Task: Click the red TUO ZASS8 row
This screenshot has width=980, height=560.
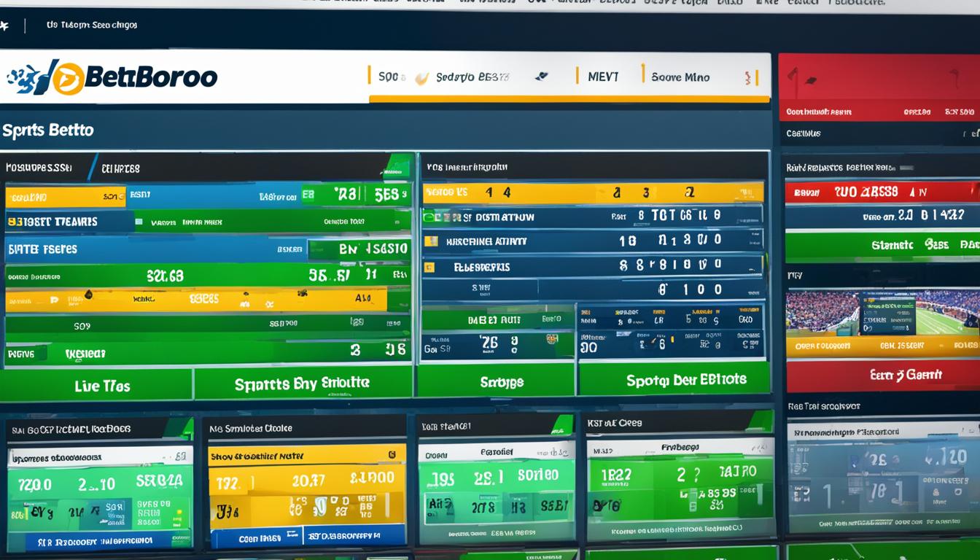Action: [882, 192]
